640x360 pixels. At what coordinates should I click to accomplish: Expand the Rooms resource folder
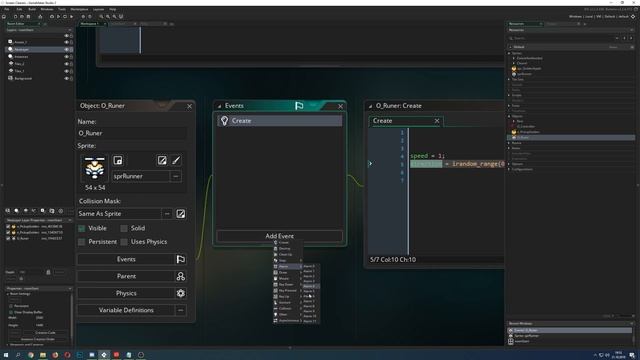coord(509,143)
